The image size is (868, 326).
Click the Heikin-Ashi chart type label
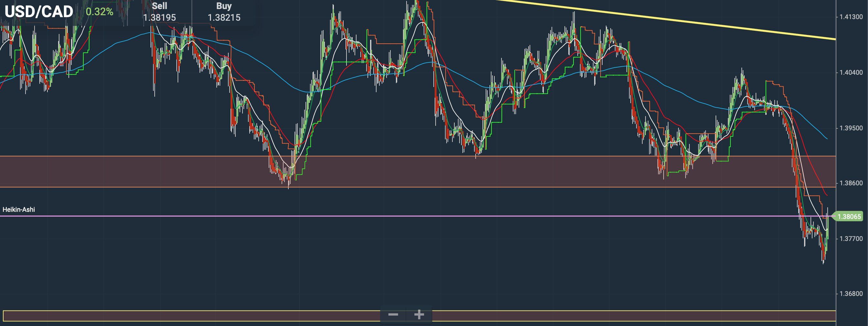(x=19, y=210)
